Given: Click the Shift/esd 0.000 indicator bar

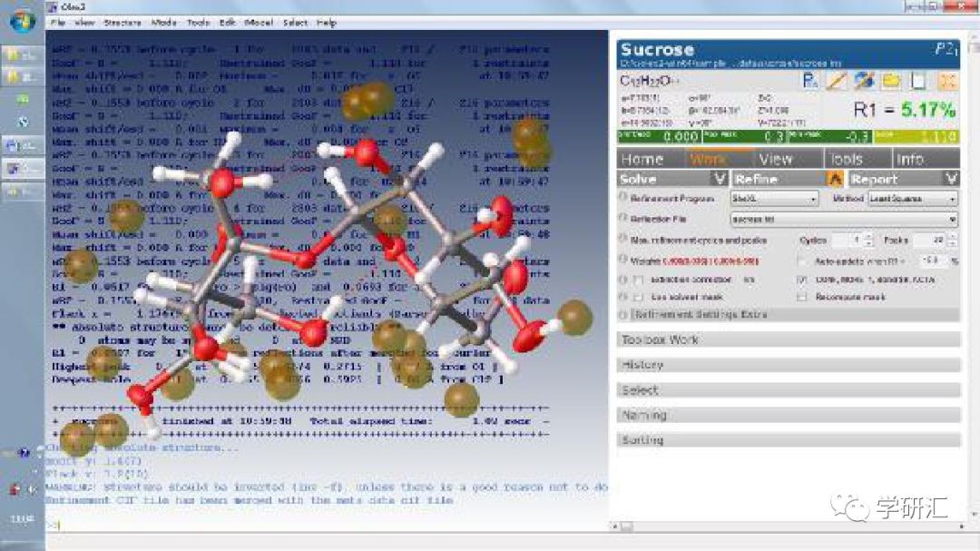Looking at the screenshot, I should tap(659, 136).
